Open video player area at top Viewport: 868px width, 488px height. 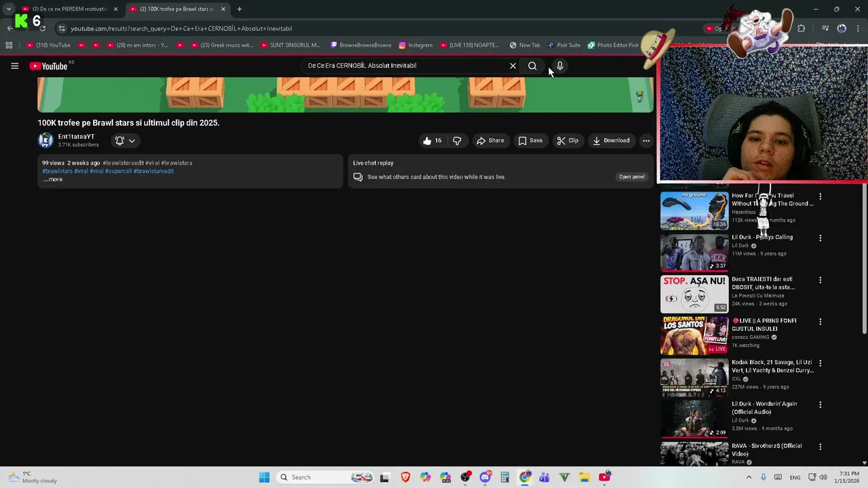(x=345, y=94)
